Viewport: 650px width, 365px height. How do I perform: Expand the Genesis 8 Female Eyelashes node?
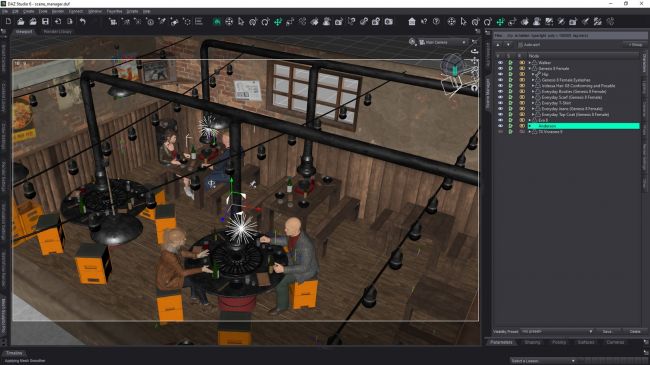coord(533,80)
